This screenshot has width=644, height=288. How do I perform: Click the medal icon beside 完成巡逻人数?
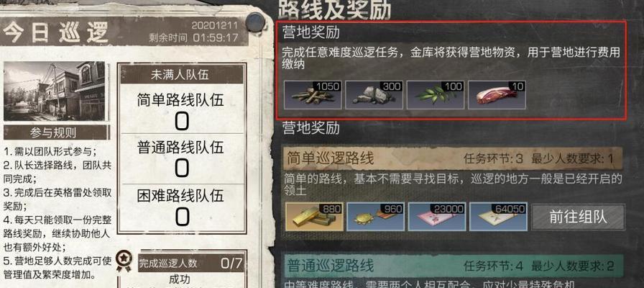tap(123, 261)
